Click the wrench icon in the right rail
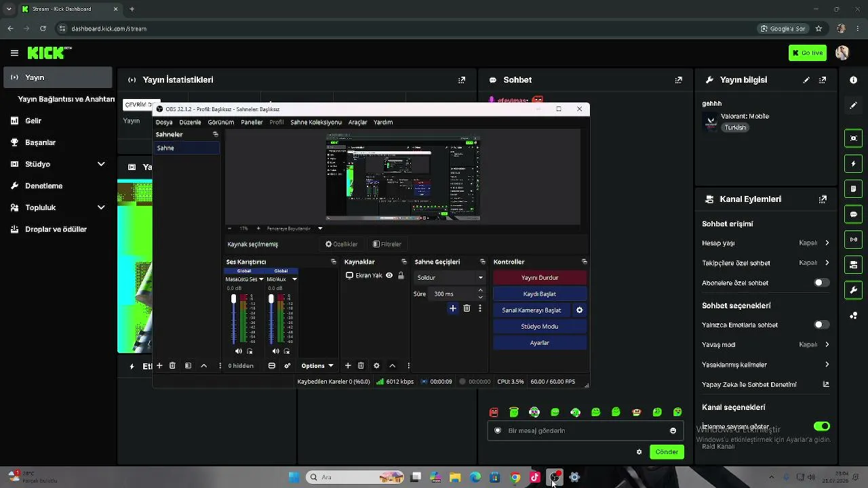Screen dimensions: 868x488 click(853, 290)
